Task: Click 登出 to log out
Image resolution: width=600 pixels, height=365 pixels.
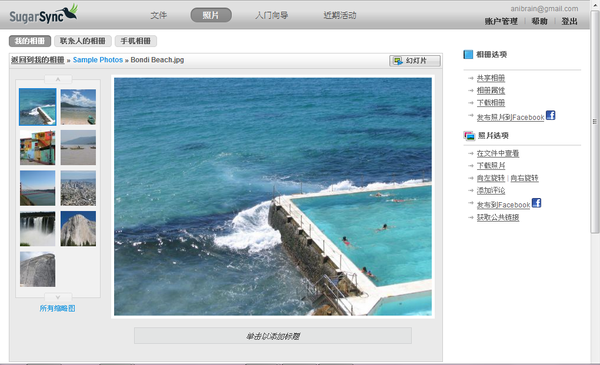Action: tap(569, 21)
